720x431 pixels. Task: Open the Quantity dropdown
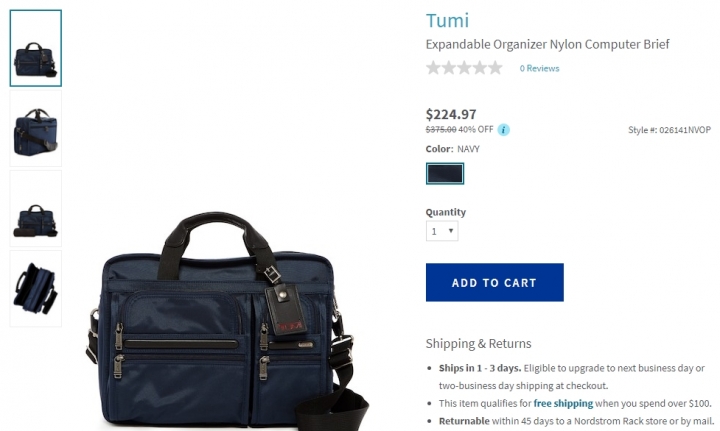click(x=442, y=231)
